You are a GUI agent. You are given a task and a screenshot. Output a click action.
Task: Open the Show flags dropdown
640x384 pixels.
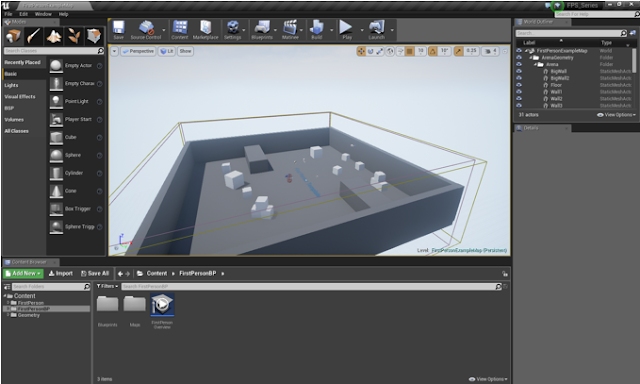click(185, 51)
